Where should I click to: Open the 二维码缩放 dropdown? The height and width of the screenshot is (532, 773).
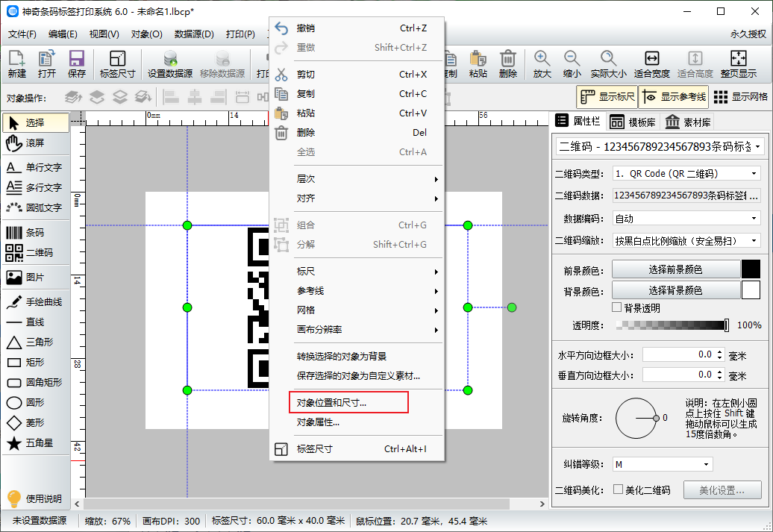(x=686, y=240)
